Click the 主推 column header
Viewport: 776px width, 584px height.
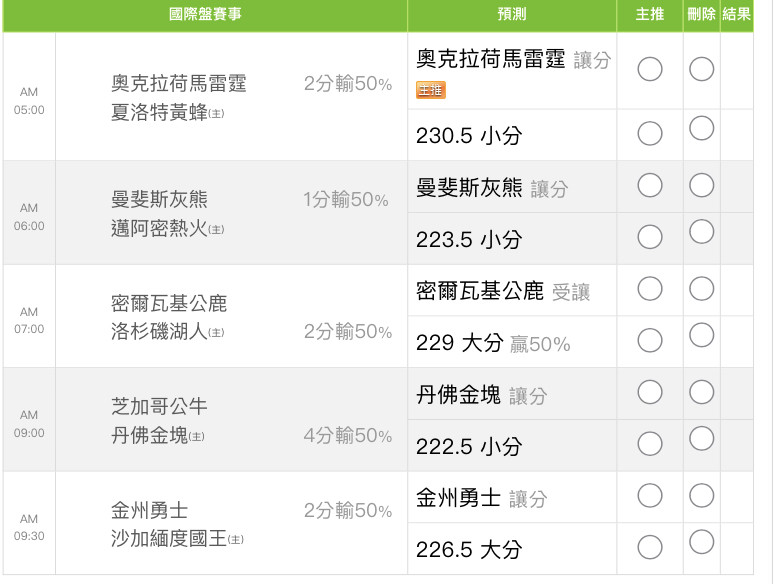[649, 14]
